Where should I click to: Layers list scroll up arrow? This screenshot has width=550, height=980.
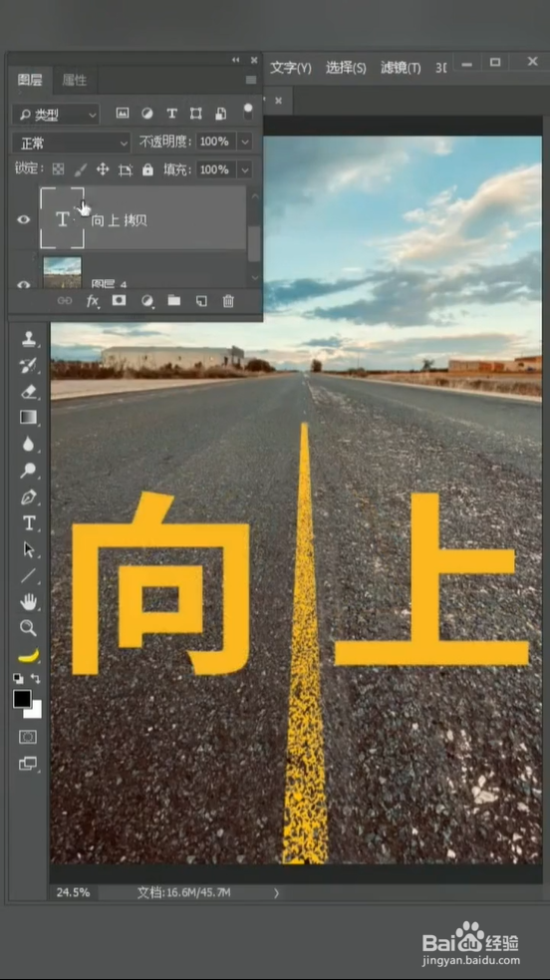pos(254,196)
